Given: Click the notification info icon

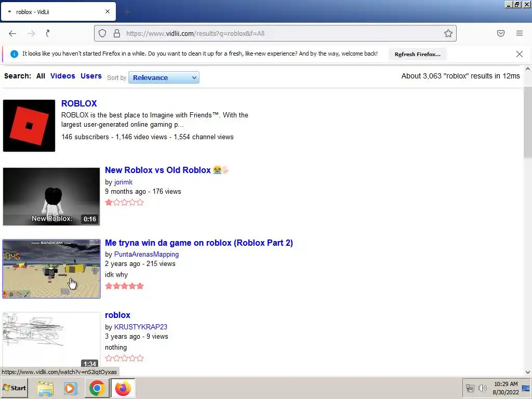Looking at the screenshot, I should tap(14, 54).
